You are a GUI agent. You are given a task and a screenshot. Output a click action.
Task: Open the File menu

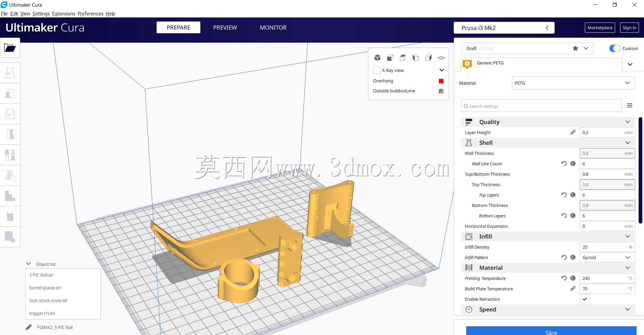coord(4,14)
